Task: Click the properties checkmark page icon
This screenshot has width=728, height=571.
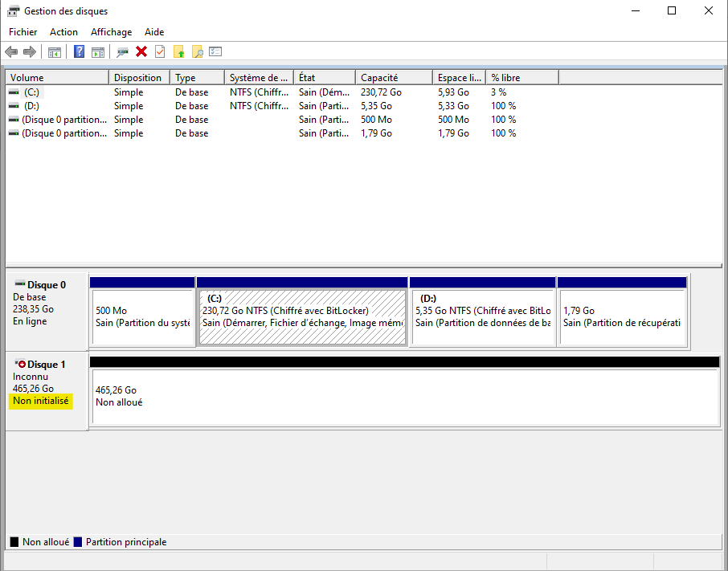Action: click(x=160, y=52)
